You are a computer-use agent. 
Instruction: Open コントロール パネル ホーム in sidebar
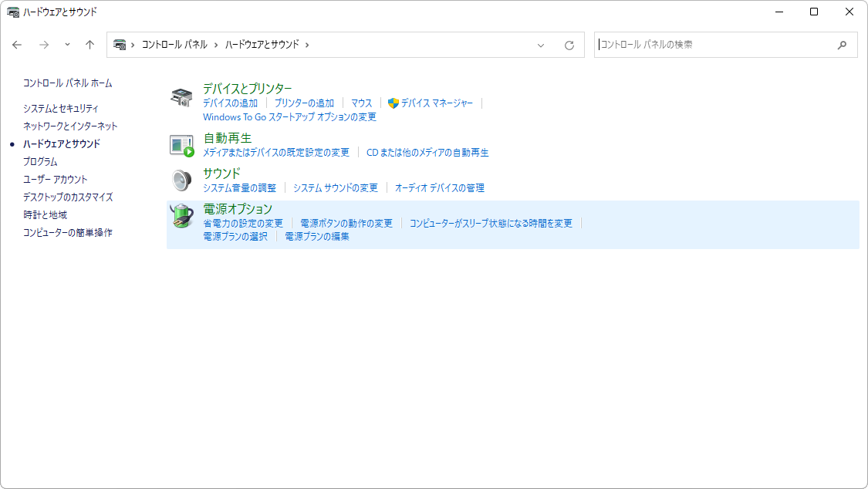pos(68,83)
